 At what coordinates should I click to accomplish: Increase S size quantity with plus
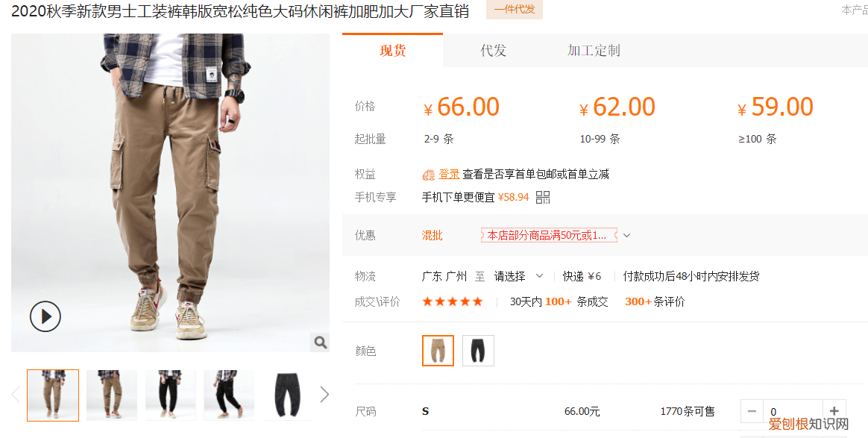[834, 411]
